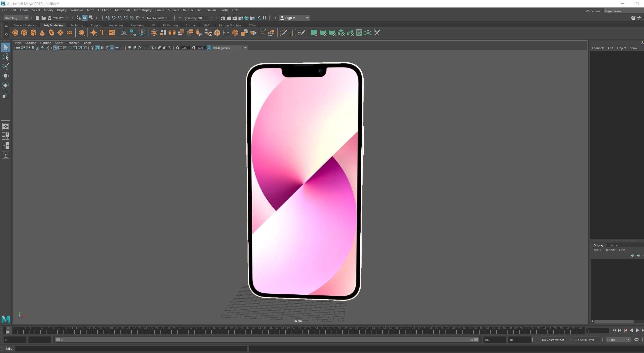644x353 pixels.
Task: Click the No Live Surface field
Action: click(x=158, y=18)
